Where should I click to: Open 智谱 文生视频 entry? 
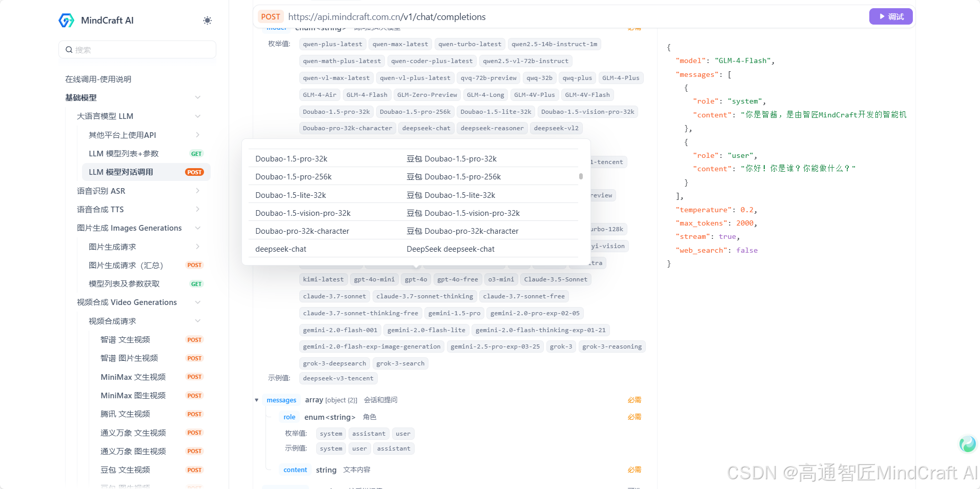pyautogui.click(x=152, y=340)
